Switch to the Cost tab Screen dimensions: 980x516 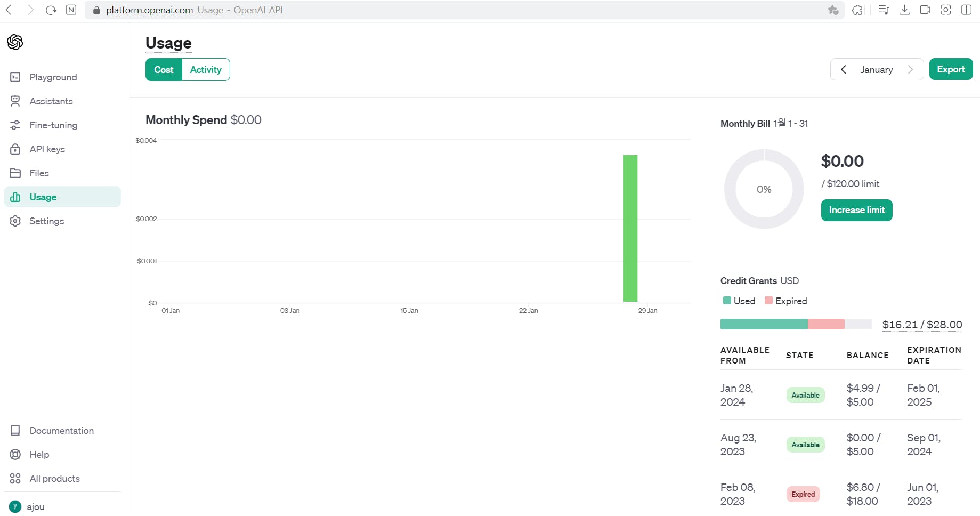point(164,70)
